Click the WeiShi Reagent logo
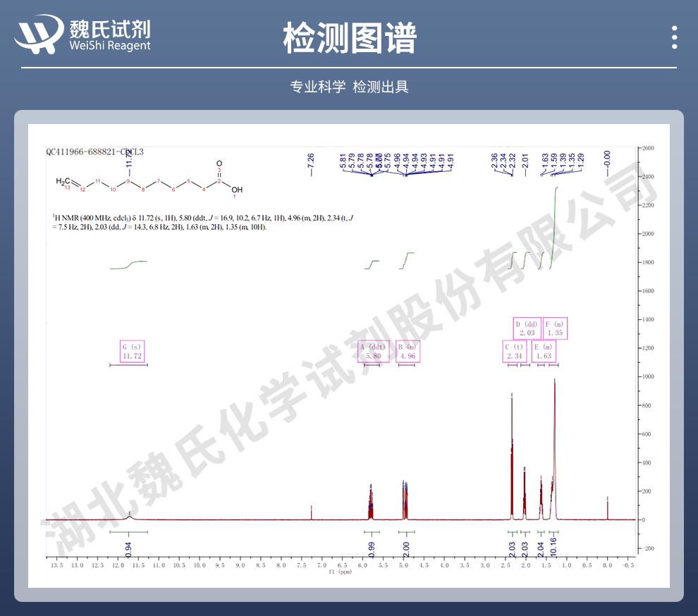The image size is (698, 616). pyautogui.click(x=84, y=35)
